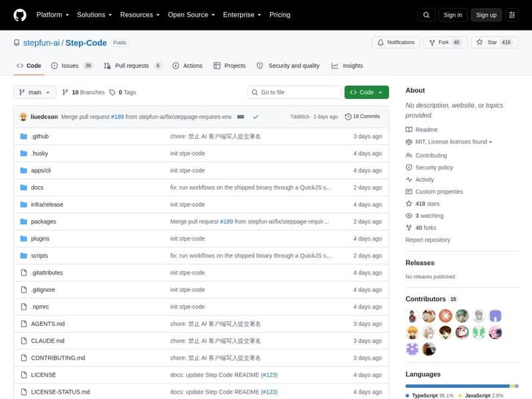The width and height of the screenshot is (532, 399).
Task: Open the Contributors 15 heading link
Action: 431,299
